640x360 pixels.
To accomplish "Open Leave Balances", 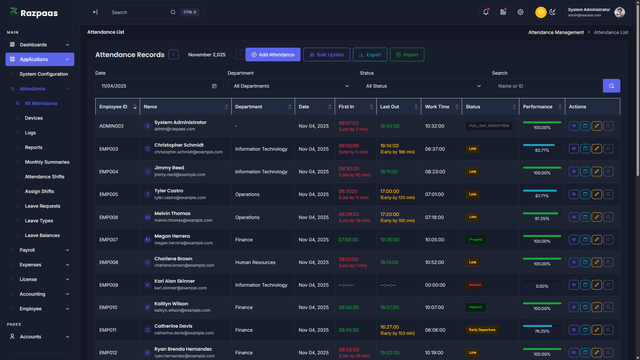I will (x=42, y=236).
